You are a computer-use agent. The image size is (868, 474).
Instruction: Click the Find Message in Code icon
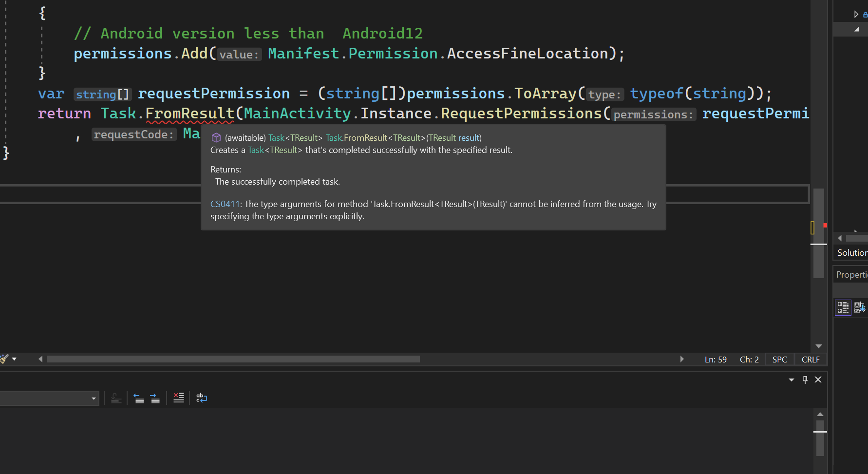116,398
